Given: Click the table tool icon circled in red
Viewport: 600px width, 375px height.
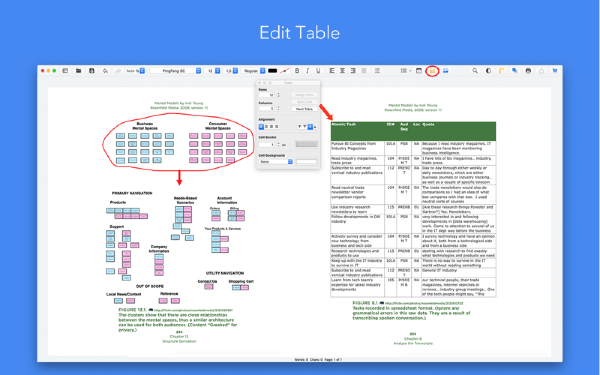Looking at the screenshot, I should pos(432,71).
